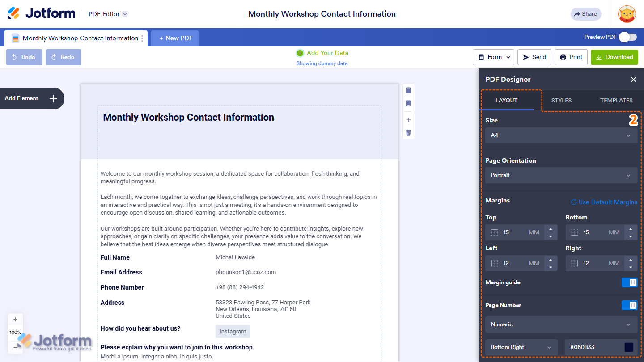Decrease Bottom margin with down arrow

point(631,236)
